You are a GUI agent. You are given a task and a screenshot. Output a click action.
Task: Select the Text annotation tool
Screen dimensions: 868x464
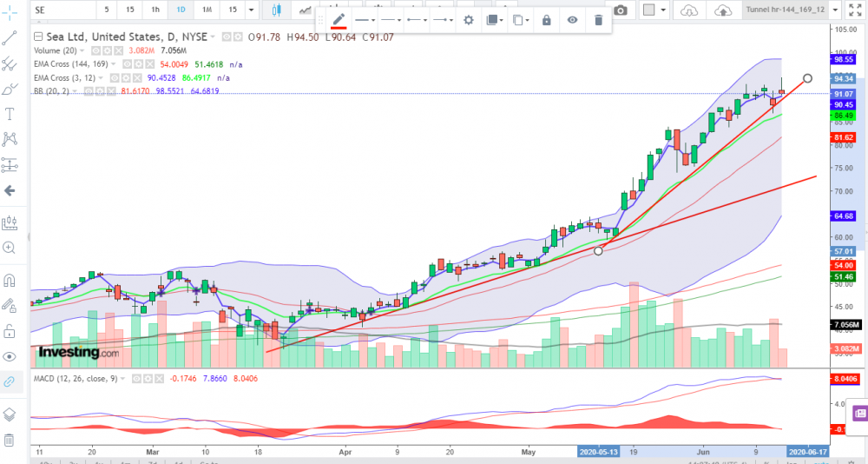[10, 114]
